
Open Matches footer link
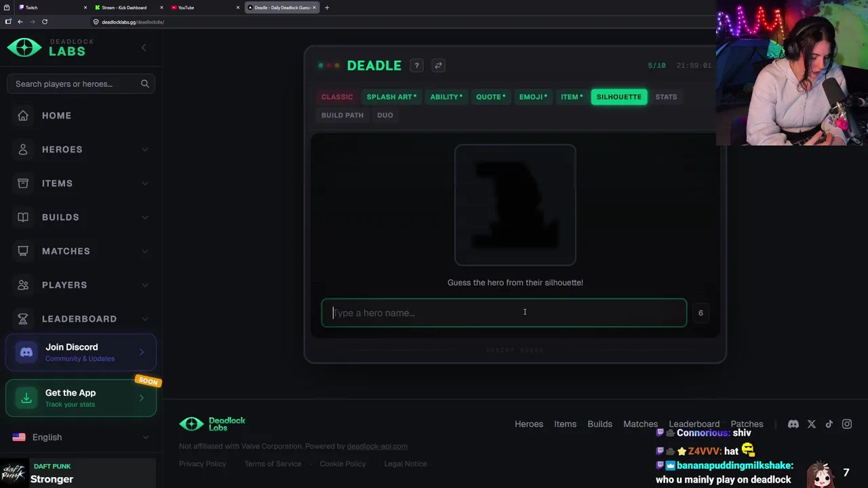[640, 424]
